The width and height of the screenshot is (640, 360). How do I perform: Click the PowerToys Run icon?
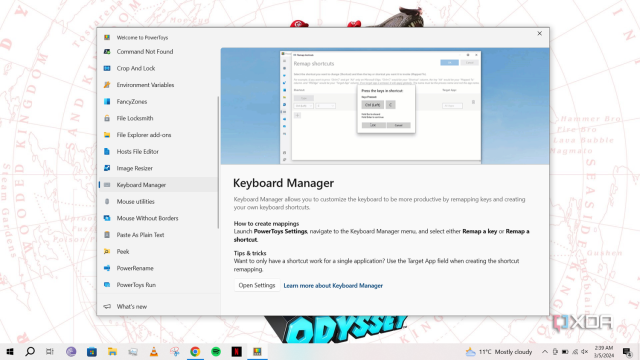[x=107, y=285]
